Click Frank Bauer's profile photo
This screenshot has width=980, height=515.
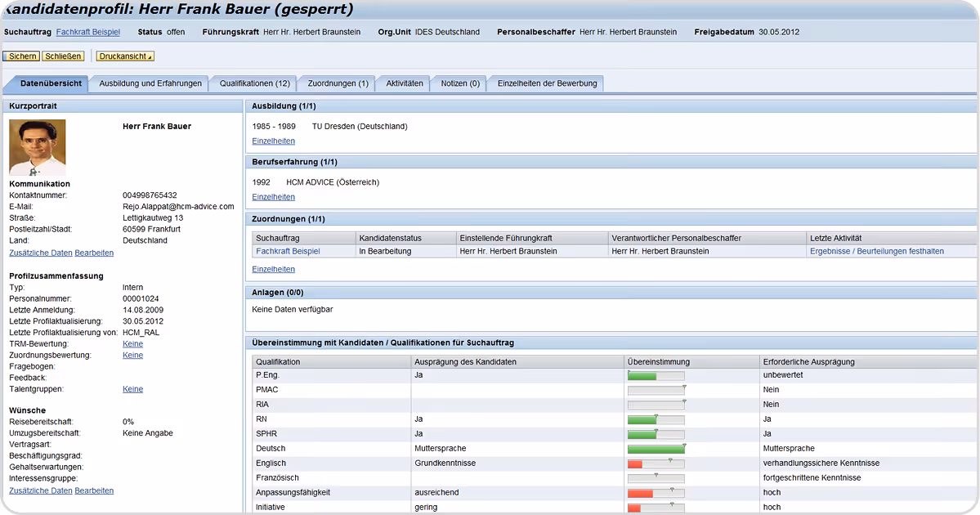[x=38, y=147]
